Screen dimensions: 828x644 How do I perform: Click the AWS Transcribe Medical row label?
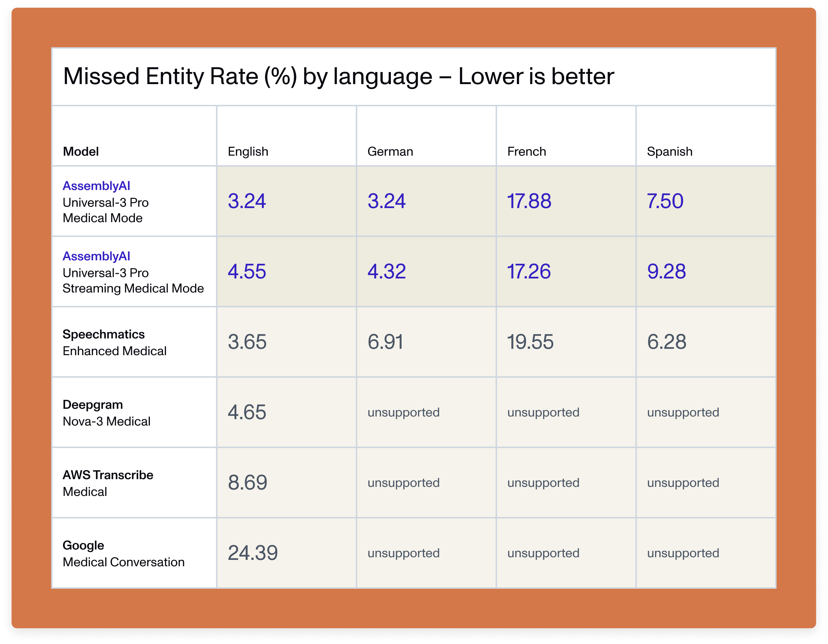pyautogui.click(x=108, y=483)
